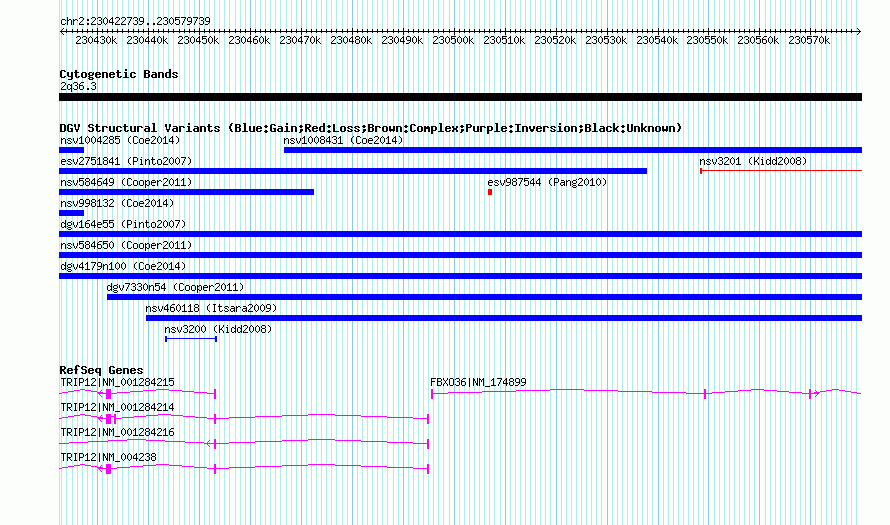Open TRIP12|NM_001284215 gene label
Viewport: 890px width, 525px height.
pos(117,382)
